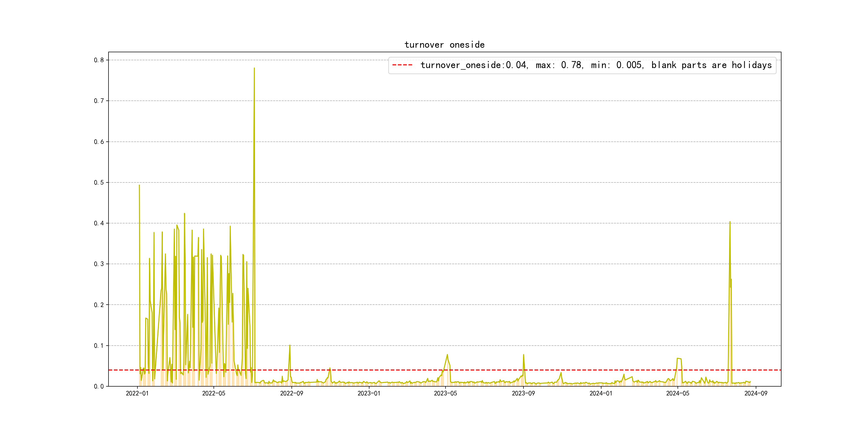Click the 2023-09 x-axis label
This screenshot has height=434, width=868.
(523, 393)
